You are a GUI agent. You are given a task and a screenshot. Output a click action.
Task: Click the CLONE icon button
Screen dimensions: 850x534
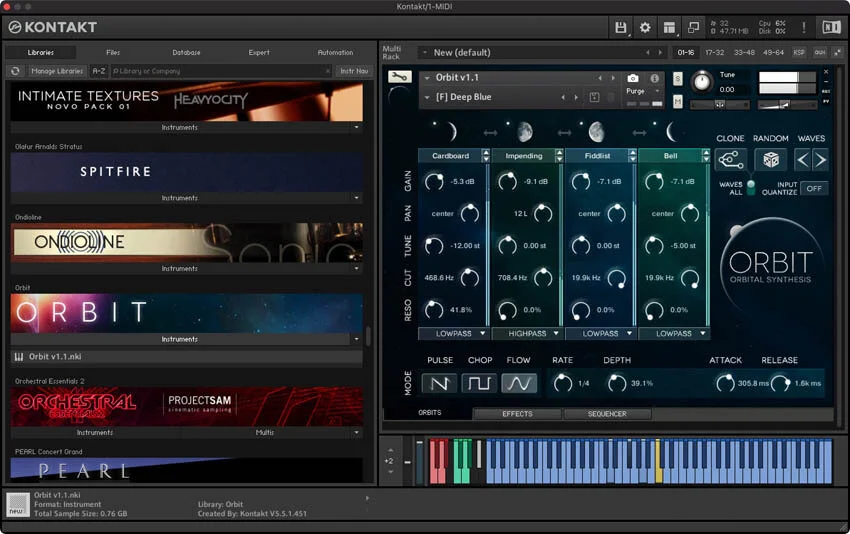(730, 160)
